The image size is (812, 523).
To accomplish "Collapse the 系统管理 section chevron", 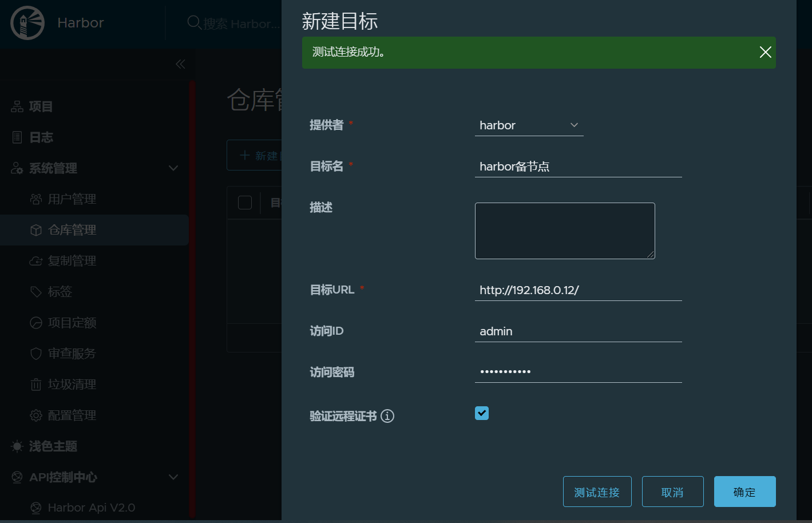I will coord(173,168).
